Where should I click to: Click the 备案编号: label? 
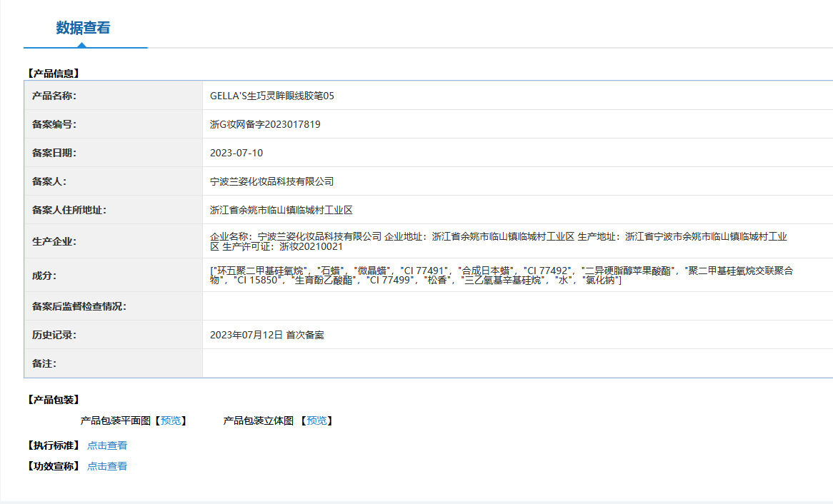54,124
